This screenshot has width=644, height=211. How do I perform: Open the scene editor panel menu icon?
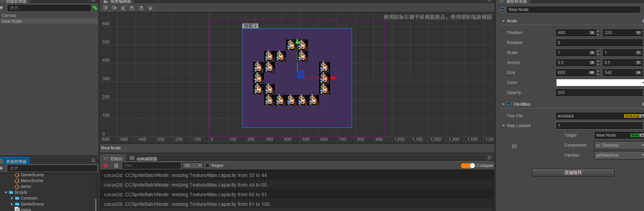489,1
